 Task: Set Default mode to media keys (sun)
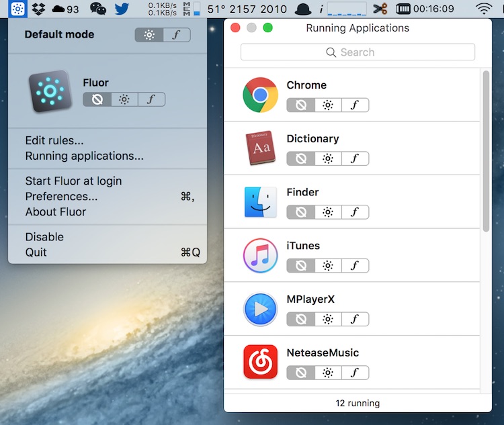(149, 35)
